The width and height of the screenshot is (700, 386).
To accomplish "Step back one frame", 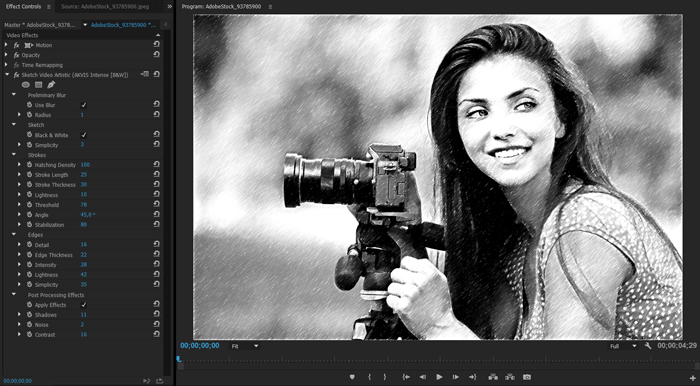I will coord(423,377).
